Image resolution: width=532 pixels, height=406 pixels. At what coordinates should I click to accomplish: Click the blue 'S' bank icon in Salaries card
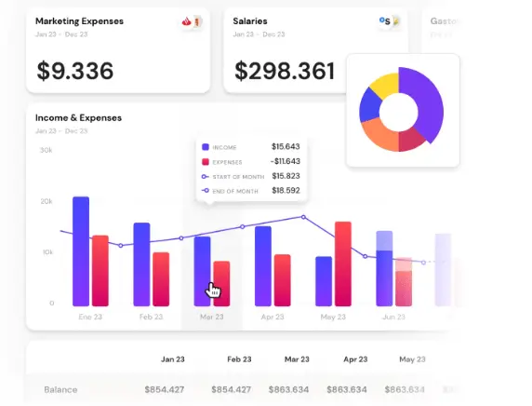[x=385, y=21]
